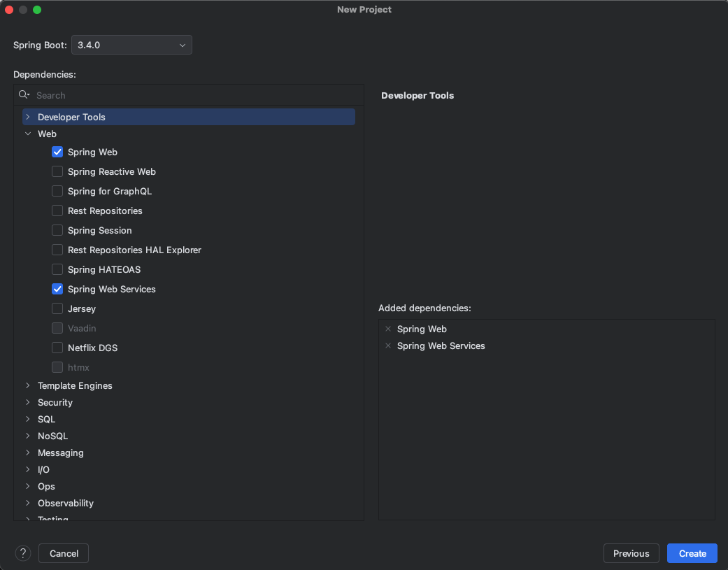Viewport: 728px width, 570px height.
Task: Expand the SQL category chevron
Action: 28,419
